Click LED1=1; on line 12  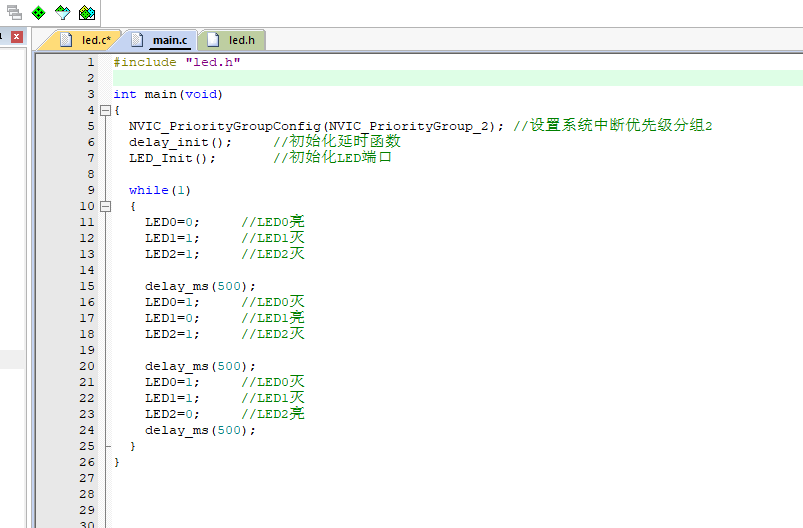172,238
